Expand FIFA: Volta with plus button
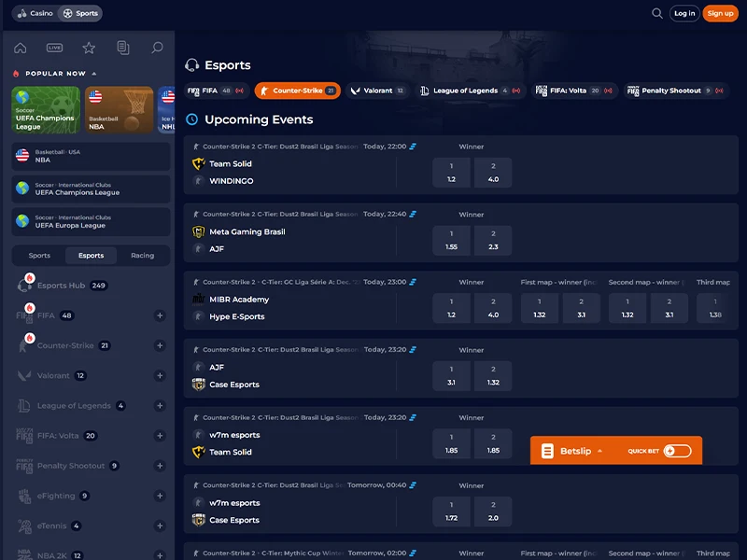Screen dimensions: 747x560 coord(160,436)
